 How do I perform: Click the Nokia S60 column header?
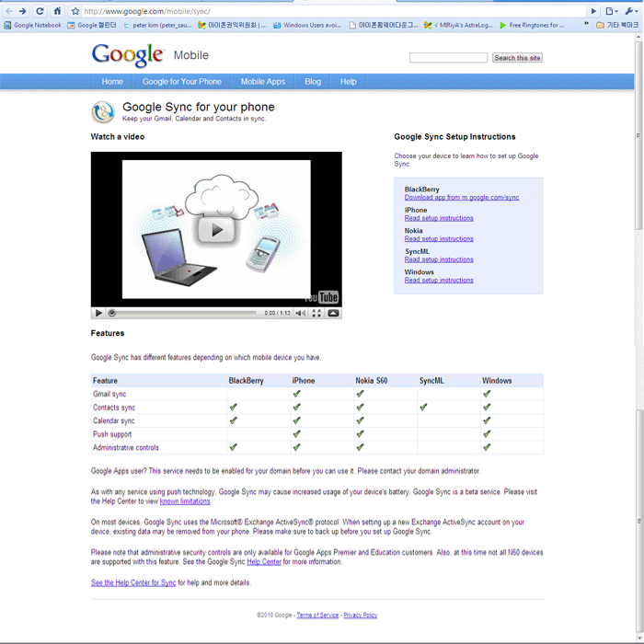(x=372, y=381)
